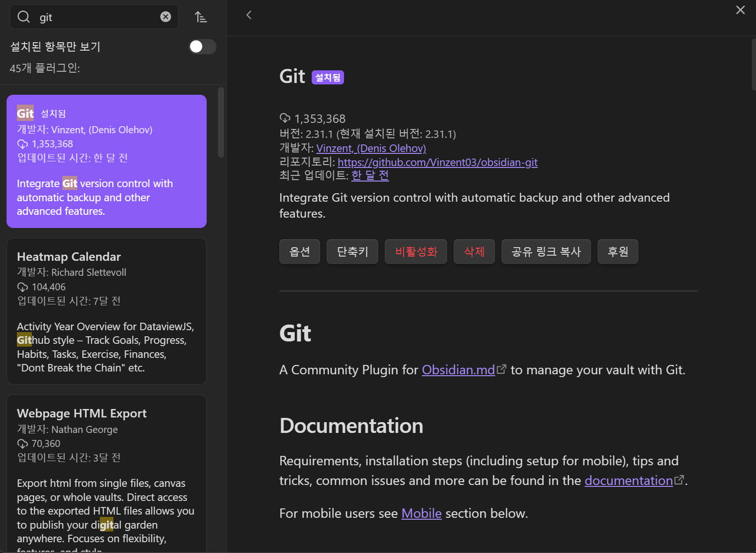
Task: Click '업데이트된 시간: 3달 전' text
Action: pos(69,458)
